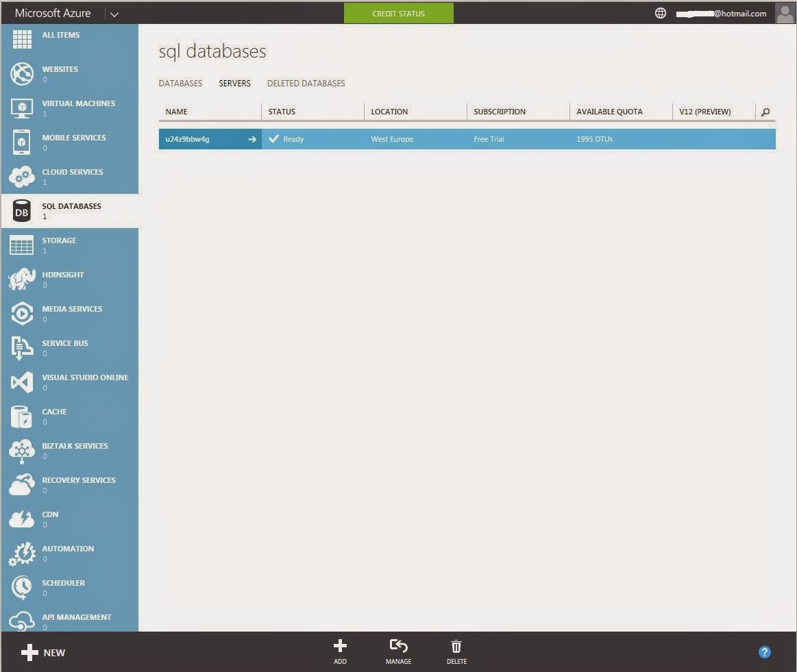Click the Visual Studio Online icon

pos(21,382)
